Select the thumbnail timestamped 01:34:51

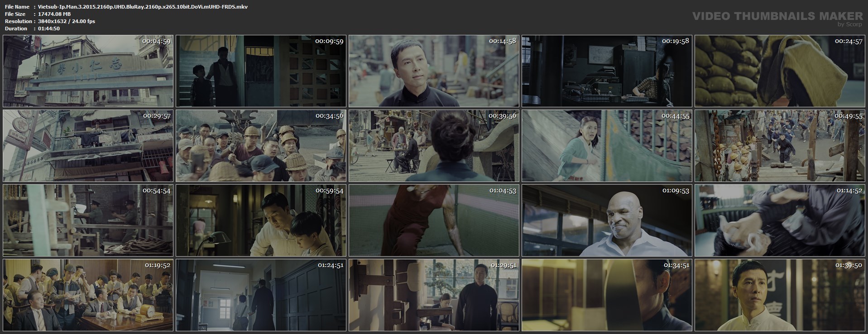click(x=607, y=295)
